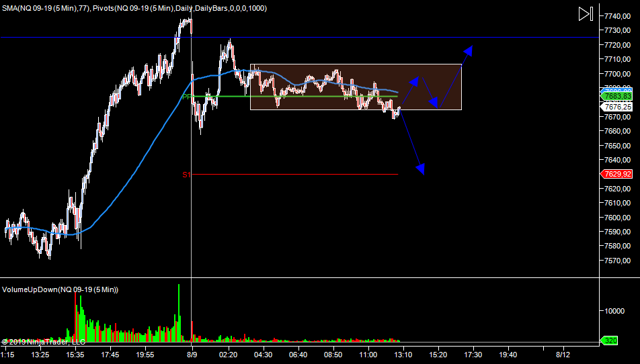
Task: Select the topmost blue arrow head
Action: point(468,50)
